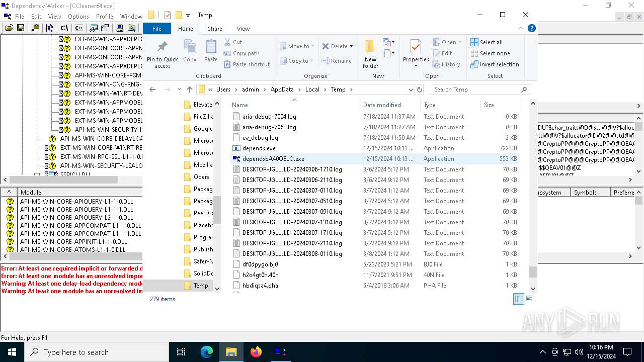Open recent locations dropdown arrow
The image size is (644, 362).
(x=179, y=89)
